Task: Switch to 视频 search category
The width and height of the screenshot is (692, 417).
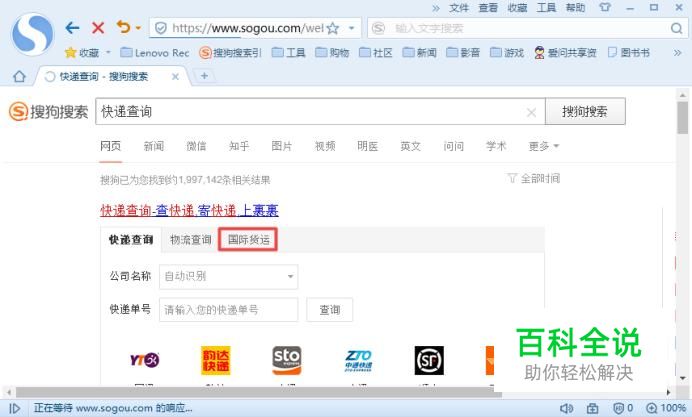Action: point(325,146)
